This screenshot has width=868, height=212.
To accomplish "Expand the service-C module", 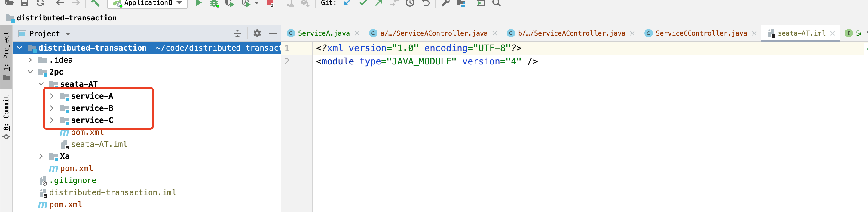I will pos(52,120).
